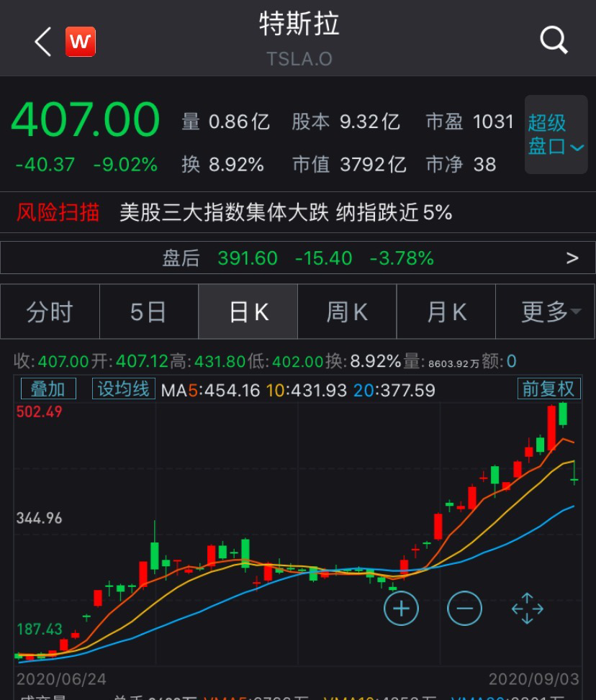
Task: Tap the 407.00 current price
Action: [x=86, y=119]
